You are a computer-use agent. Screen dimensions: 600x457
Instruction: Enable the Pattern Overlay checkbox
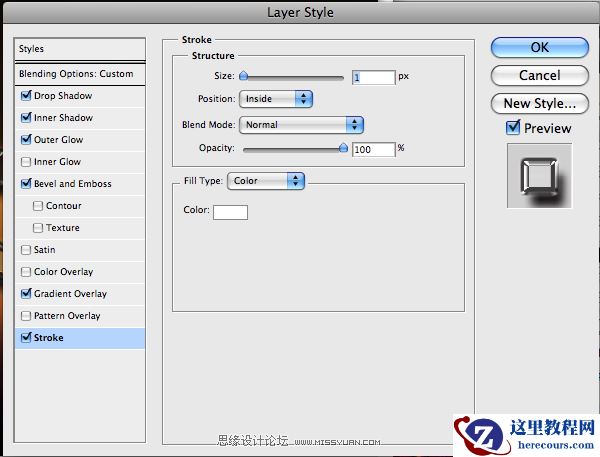tap(26, 316)
